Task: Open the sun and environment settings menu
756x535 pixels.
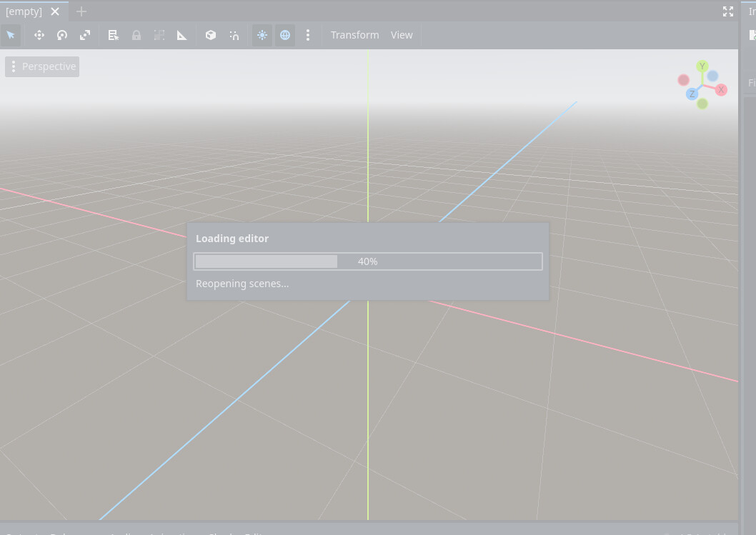Action: (x=308, y=35)
